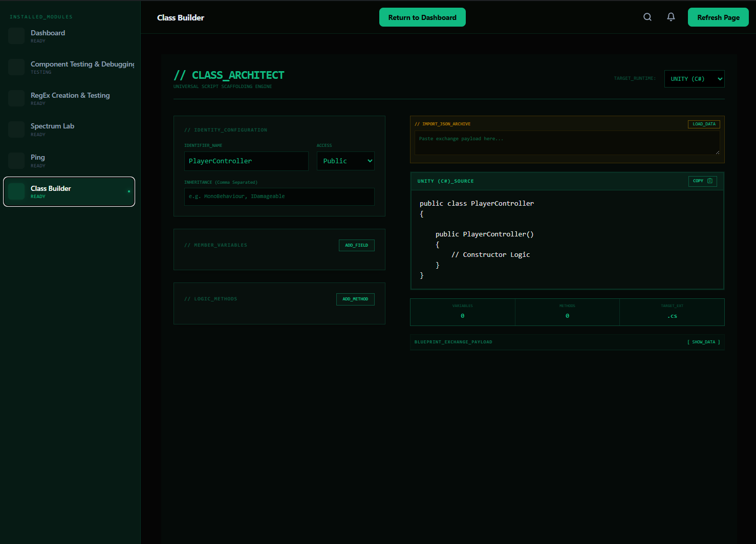Open Component Testing & Debugging module

pyautogui.click(x=69, y=67)
